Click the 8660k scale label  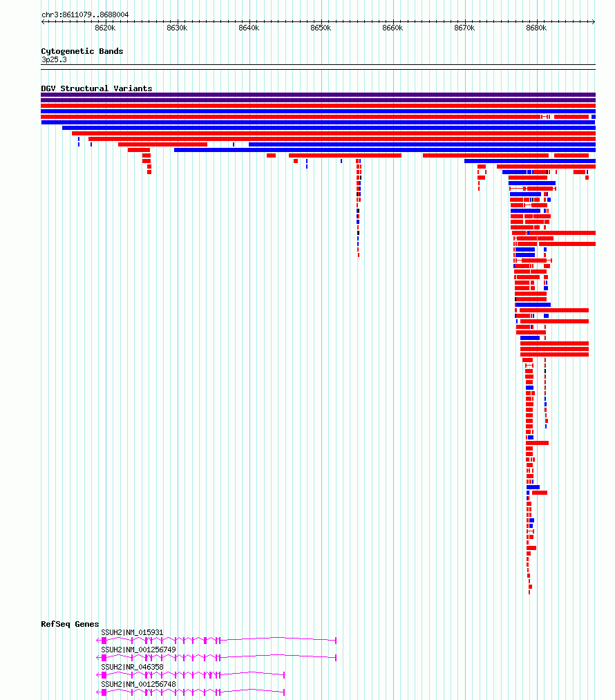(392, 28)
